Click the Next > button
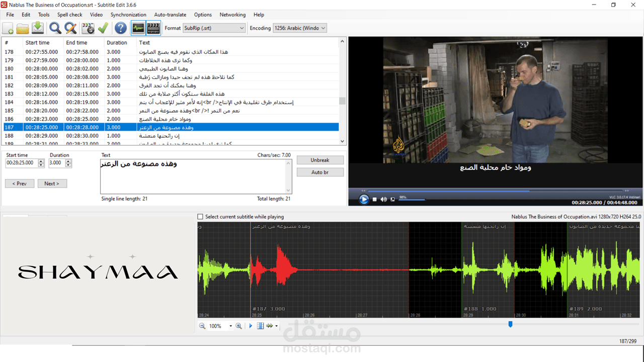The height and width of the screenshot is (362, 644). [52, 184]
